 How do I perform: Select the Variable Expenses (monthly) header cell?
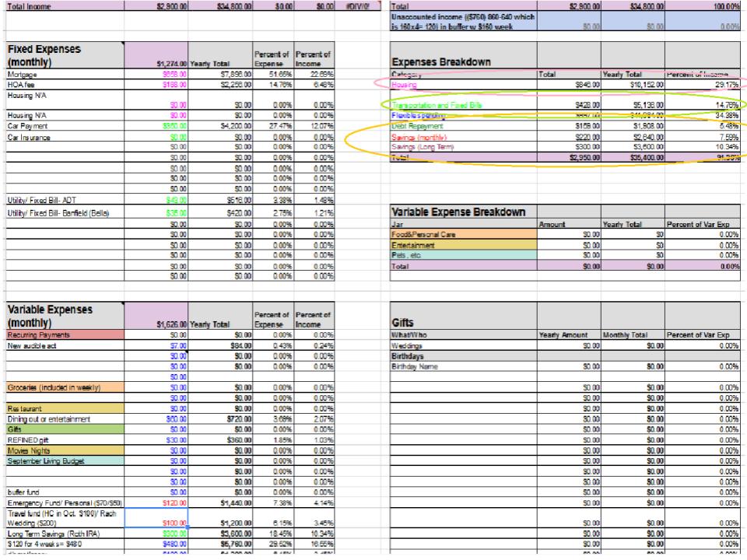(x=65, y=317)
